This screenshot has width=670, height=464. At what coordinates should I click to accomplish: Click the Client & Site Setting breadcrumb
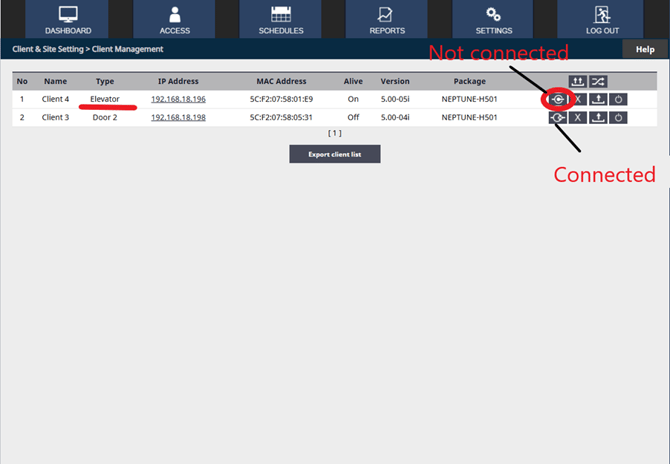pos(48,49)
